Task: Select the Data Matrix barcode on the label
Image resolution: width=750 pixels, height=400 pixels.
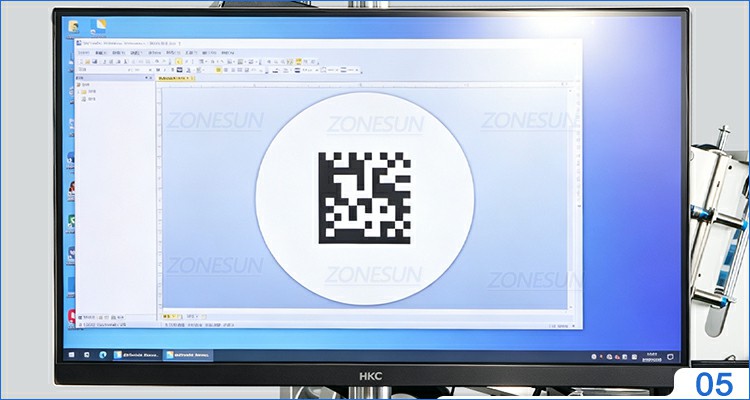Action: click(x=364, y=198)
